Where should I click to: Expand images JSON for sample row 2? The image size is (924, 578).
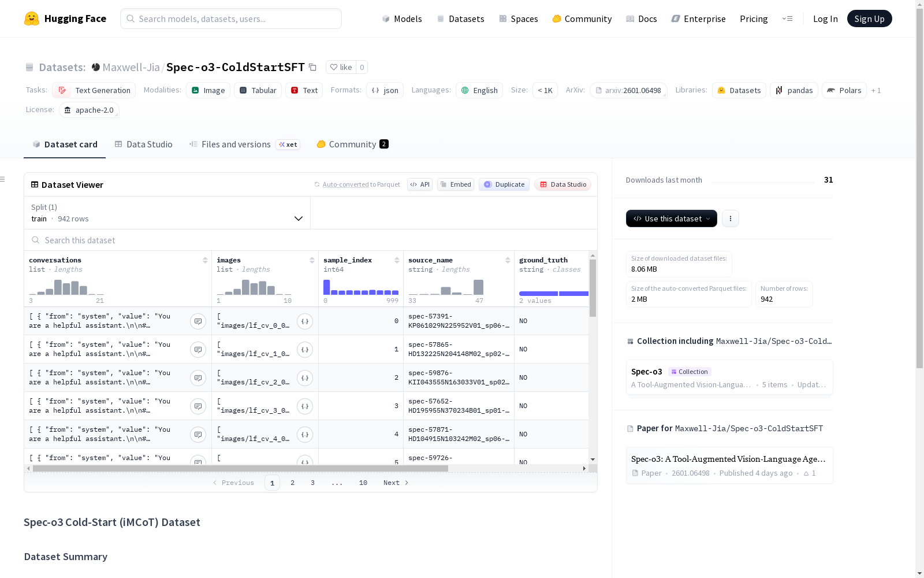tap(305, 378)
